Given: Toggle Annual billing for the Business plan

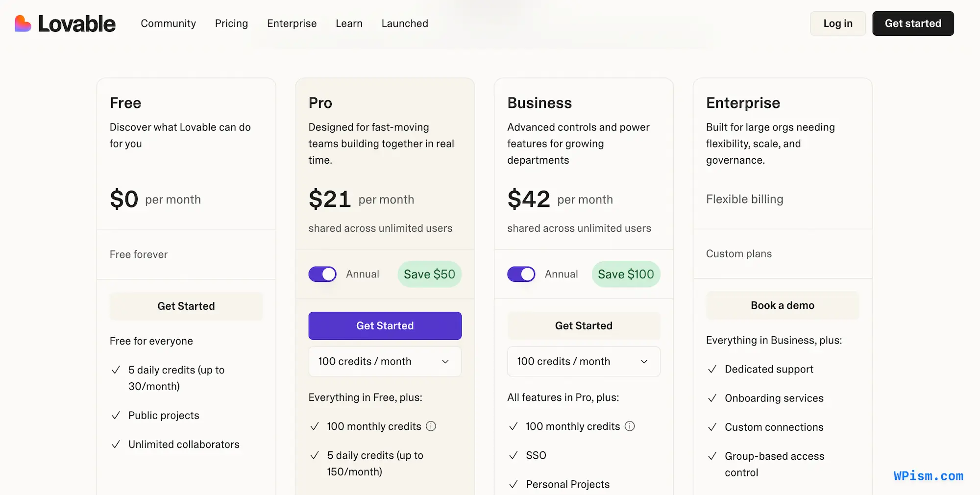Looking at the screenshot, I should coord(521,274).
